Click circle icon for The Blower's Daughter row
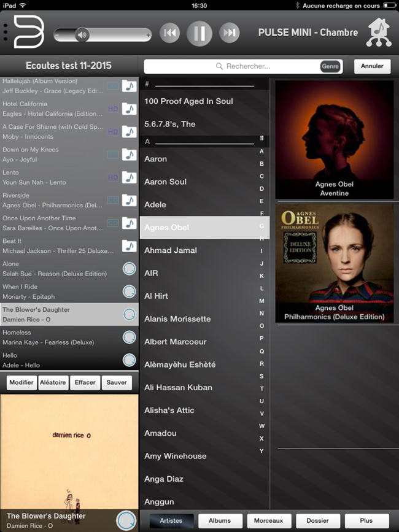399x532 pixels. (x=130, y=315)
